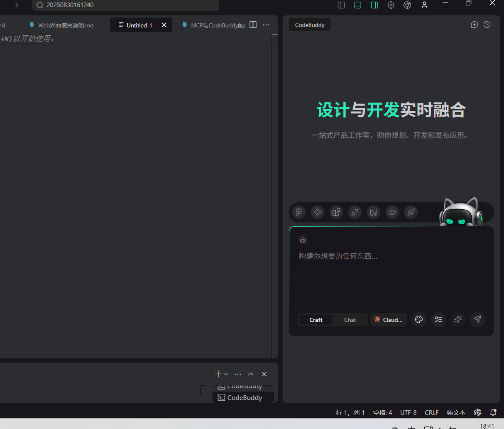Toggle the bottom panel layout icon
The width and height of the screenshot is (504, 429).
coord(358,5)
